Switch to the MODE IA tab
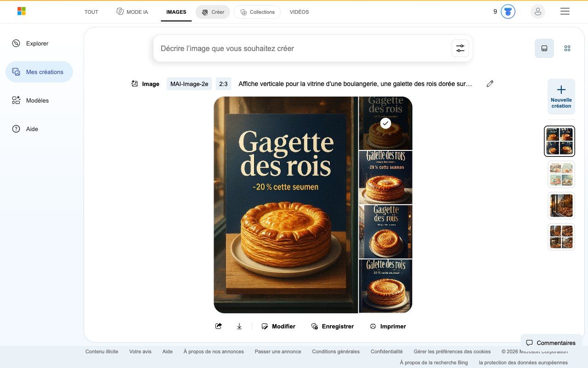 click(132, 12)
